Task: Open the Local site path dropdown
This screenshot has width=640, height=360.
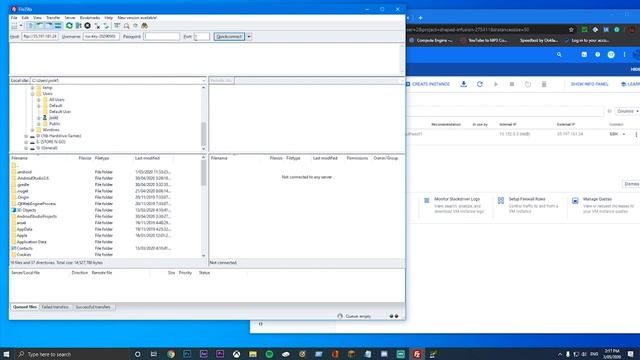Action: pos(203,80)
